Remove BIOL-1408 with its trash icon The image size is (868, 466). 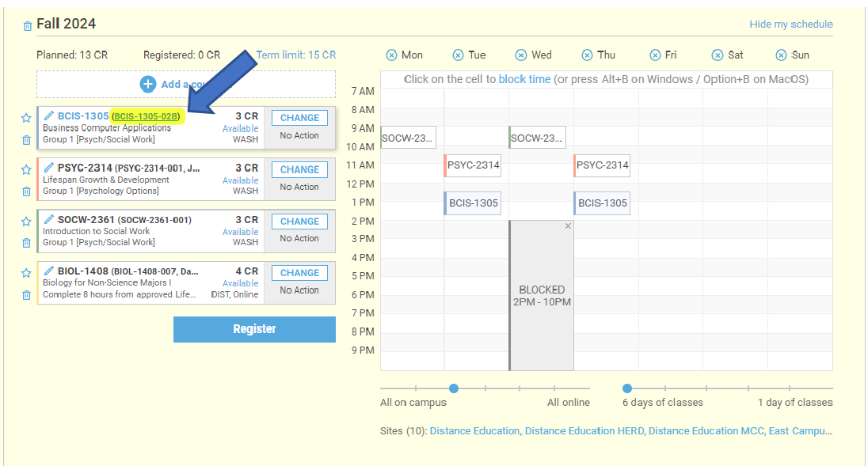pos(26,294)
